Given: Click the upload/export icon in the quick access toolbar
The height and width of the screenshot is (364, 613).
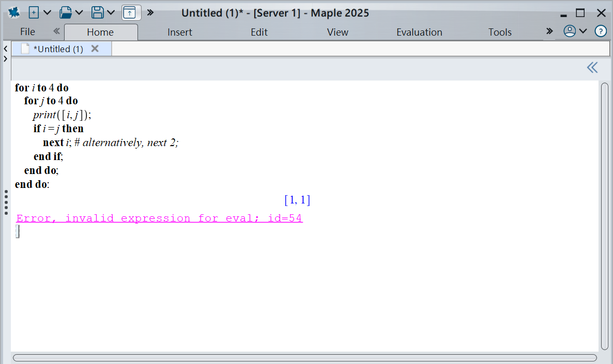Looking at the screenshot, I should pos(131,12).
